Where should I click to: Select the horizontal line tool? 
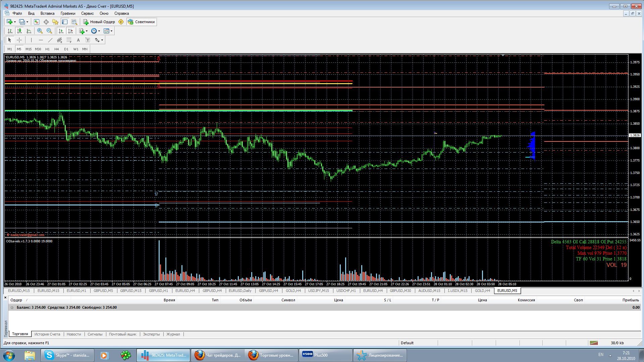coord(41,40)
